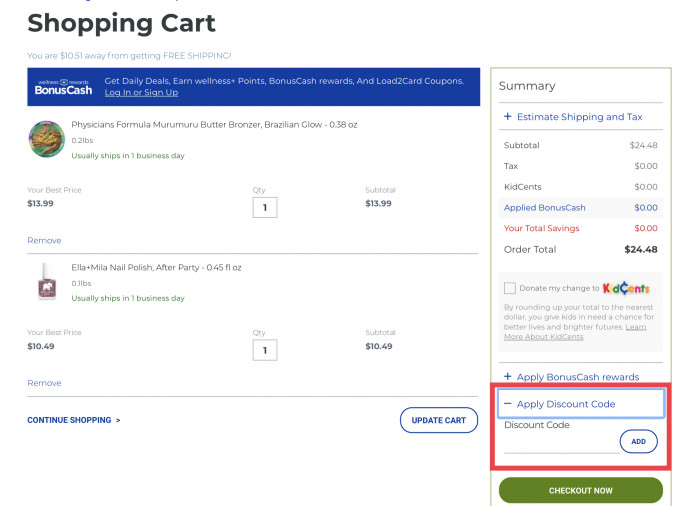Click the Tax row label in Summary
Viewport: 700px width, 506px height.
tap(511, 166)
